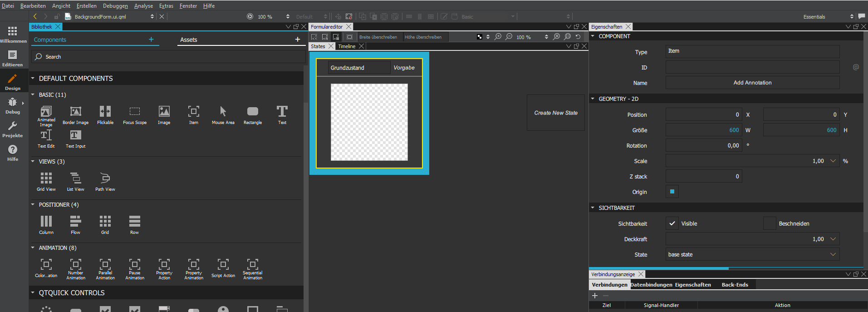Click Create New State

click(x=556, y=113)
